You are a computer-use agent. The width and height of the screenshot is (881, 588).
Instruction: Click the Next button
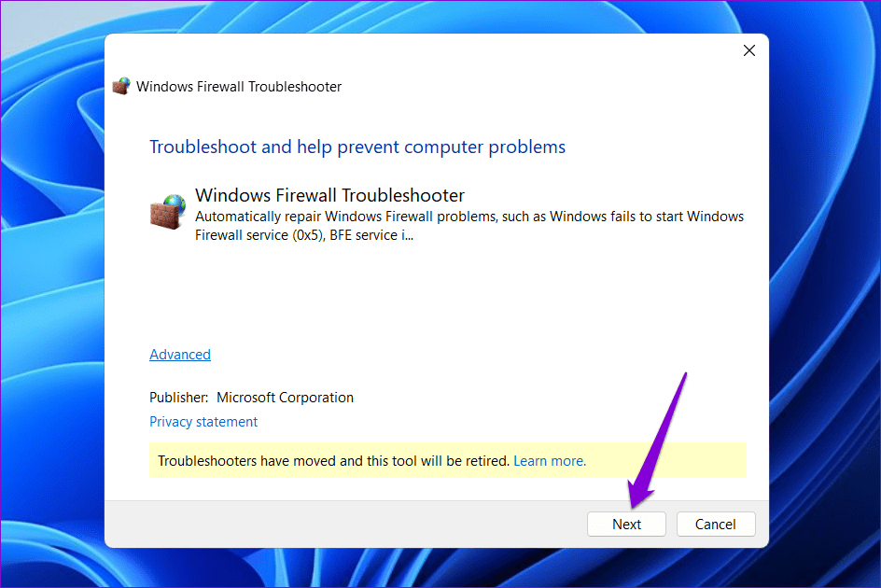click(626, 524)
